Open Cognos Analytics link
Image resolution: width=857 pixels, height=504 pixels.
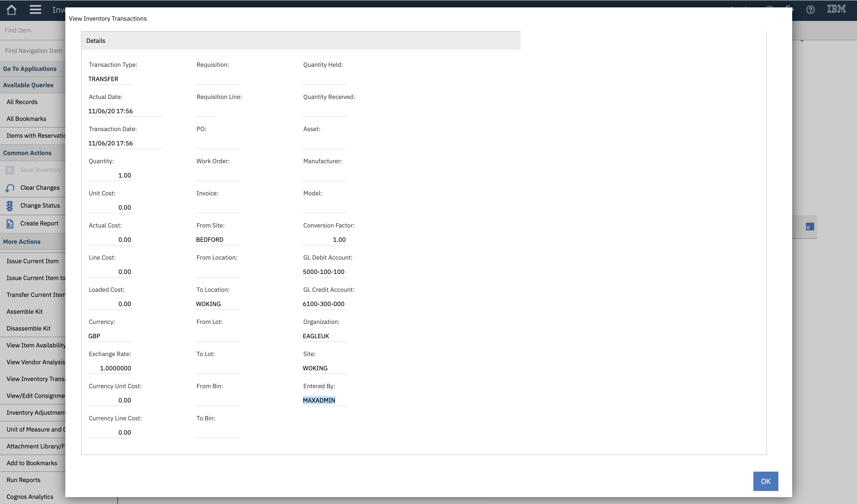(30, 497)
